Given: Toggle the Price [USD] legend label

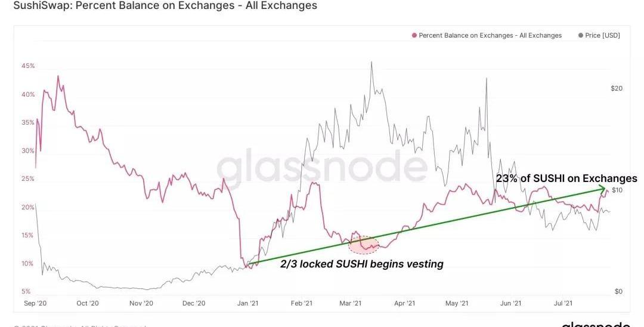Looking at the screenshot, I should click(x=602, y=35).
